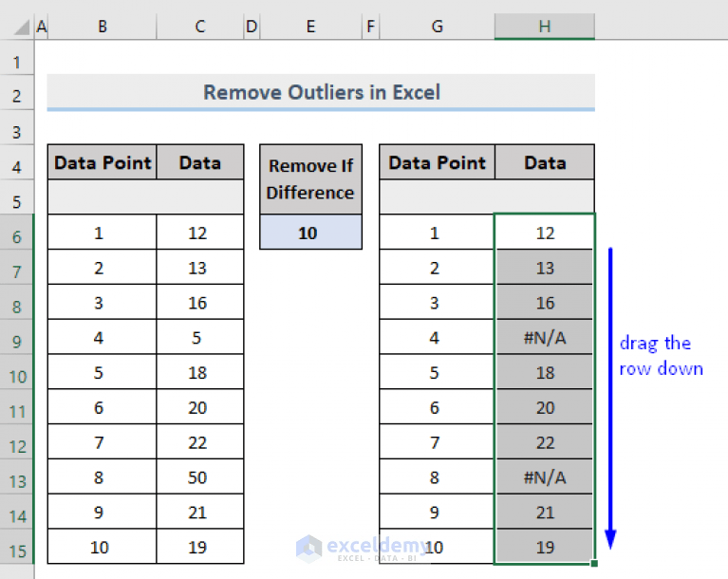Select column B header
Screen dimensions: 728x579
(103, 27)
